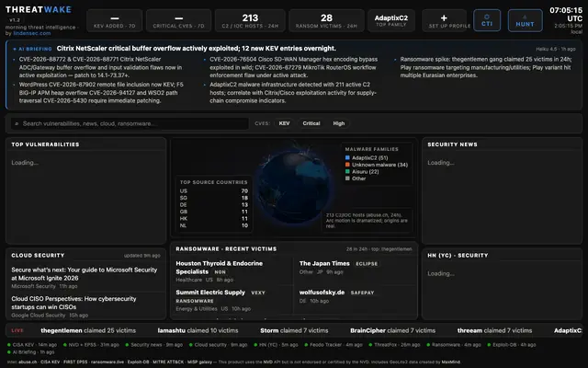Open the Summit Electric Supply victim entry

tap(210, 293)
